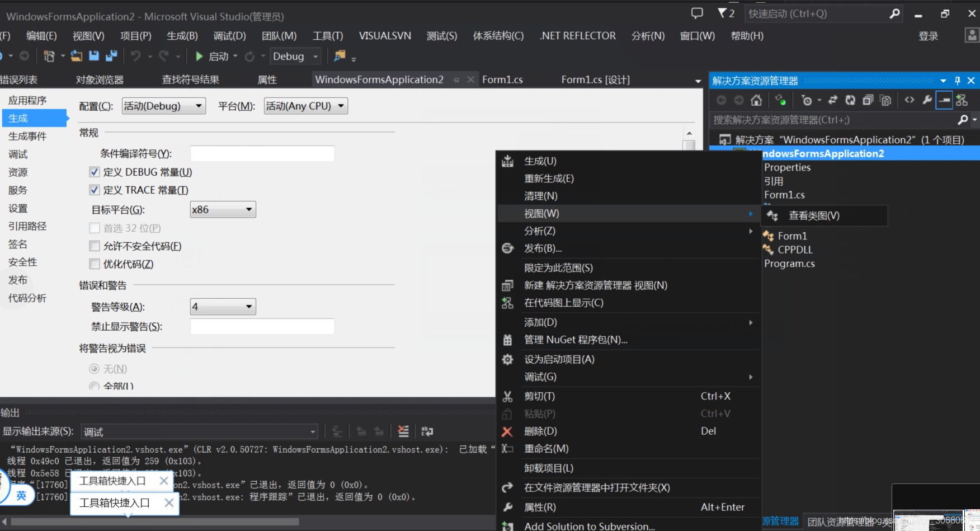Click the 禁止显示警告 input field

(x=262, y=326)
